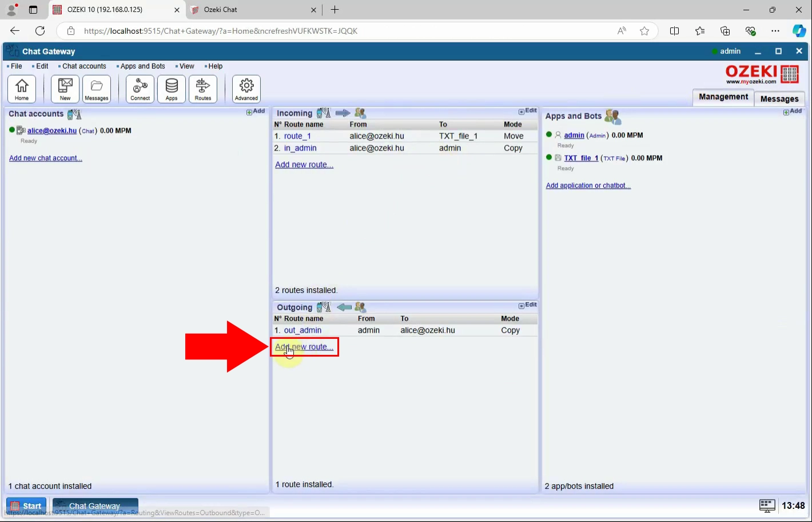Switch to the Ozeki Chat browser tab
Viewport: 812px width, 522px height.
[253, 10]
